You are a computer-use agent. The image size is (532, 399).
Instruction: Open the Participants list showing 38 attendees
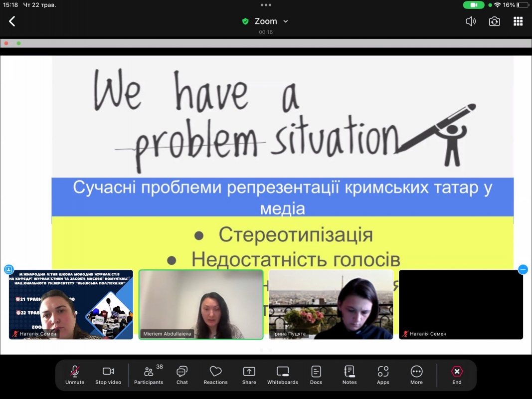(149, 375)
